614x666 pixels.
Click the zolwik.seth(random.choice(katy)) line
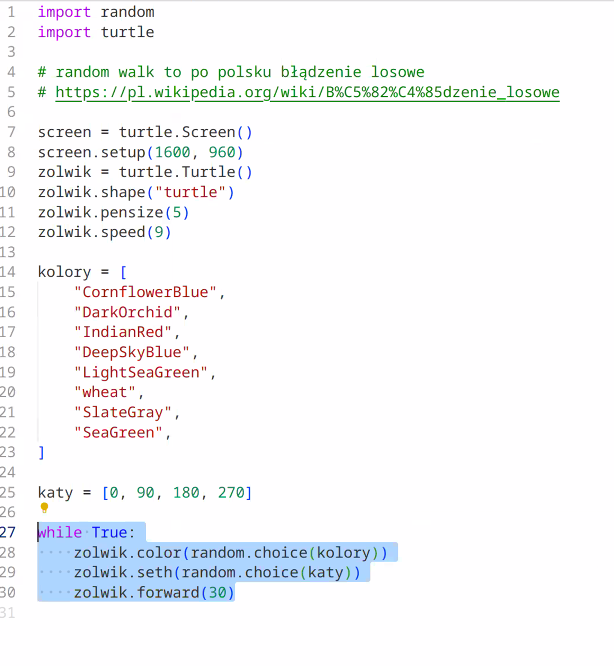217,573
